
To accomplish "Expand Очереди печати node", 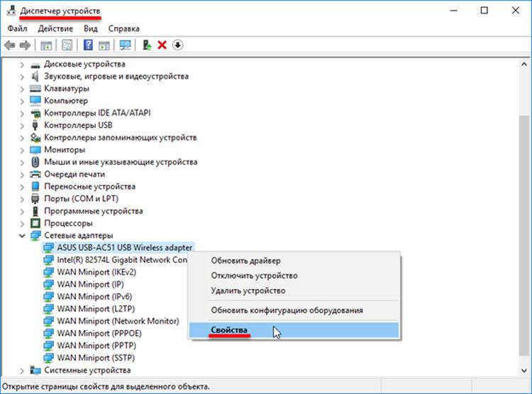I will click(22, 175).
